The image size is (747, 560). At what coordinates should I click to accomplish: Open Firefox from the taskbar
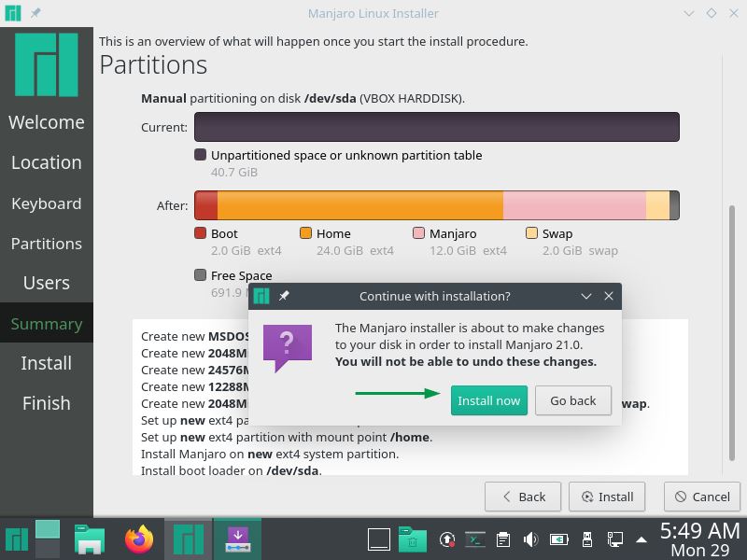tap(139, 539)
